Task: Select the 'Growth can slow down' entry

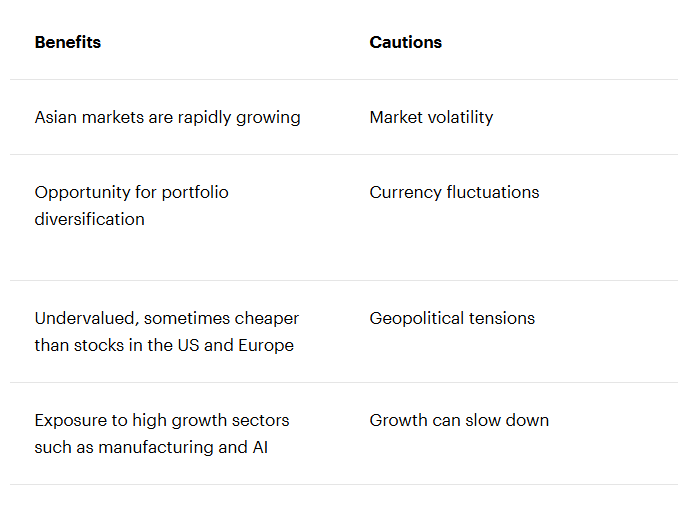Action: pyautogui.click(x=459, y=421)
